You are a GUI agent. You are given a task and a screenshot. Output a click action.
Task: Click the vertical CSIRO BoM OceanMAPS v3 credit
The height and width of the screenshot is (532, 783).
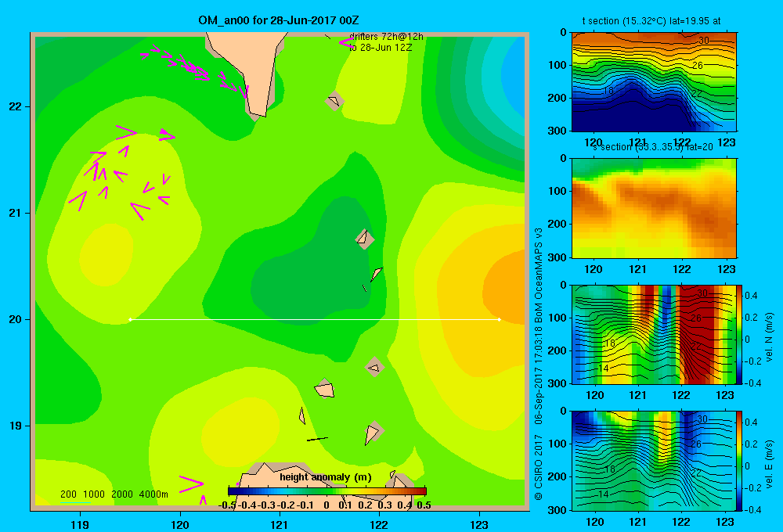click(539, 364)
